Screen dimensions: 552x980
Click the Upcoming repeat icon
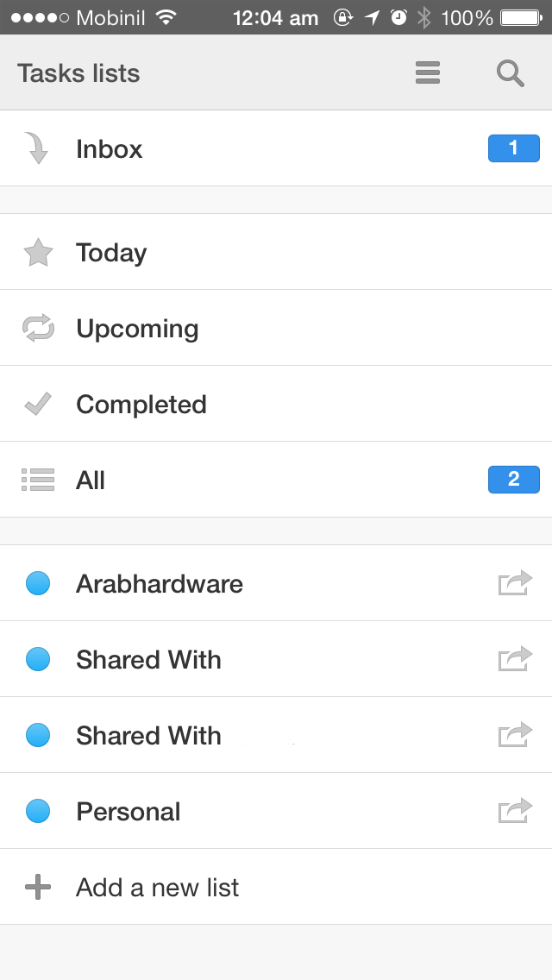(x=38, y=328)
